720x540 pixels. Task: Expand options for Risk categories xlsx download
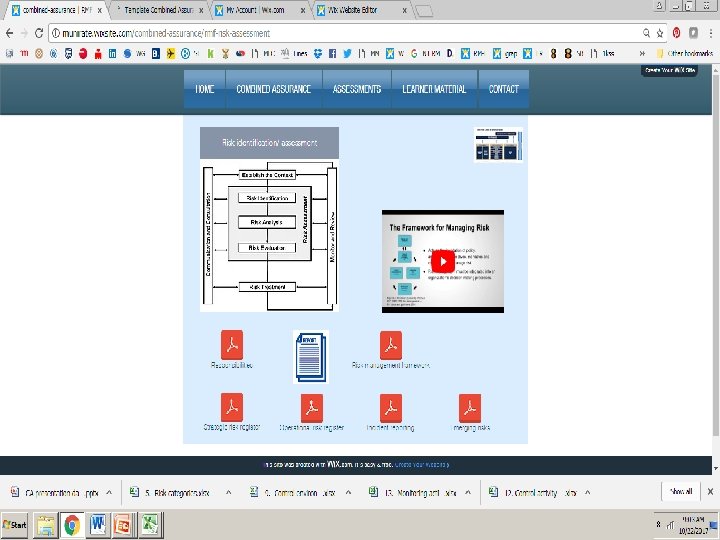pos(229,493)
